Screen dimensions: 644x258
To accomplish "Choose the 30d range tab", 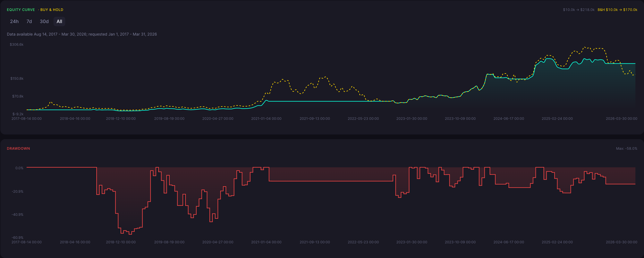I will 44,21.
